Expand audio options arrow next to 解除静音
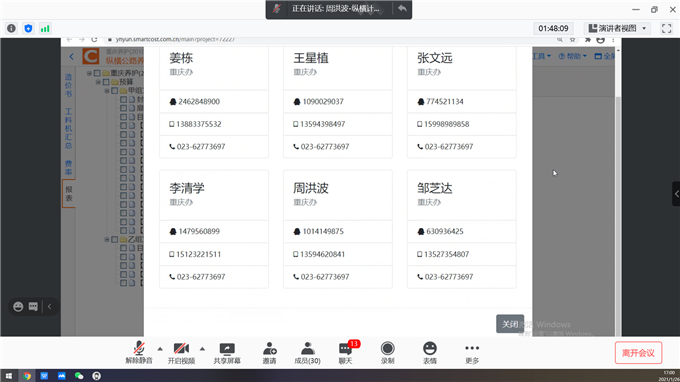Screen dimensions: 680x382 point(160,349)
